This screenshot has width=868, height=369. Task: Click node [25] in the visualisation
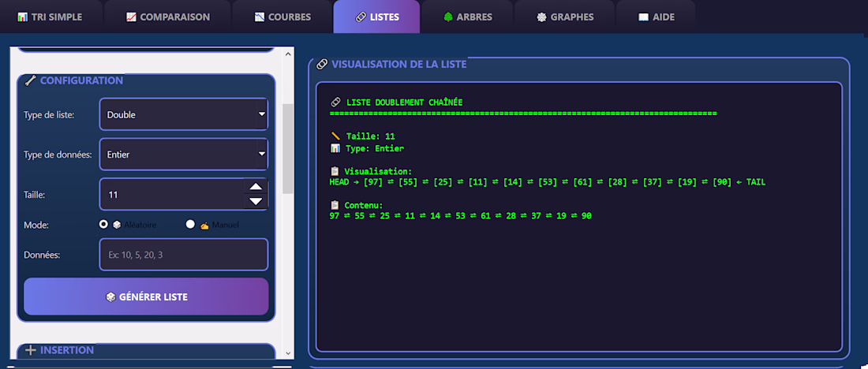pyautogui.click(x=443, y=182)
